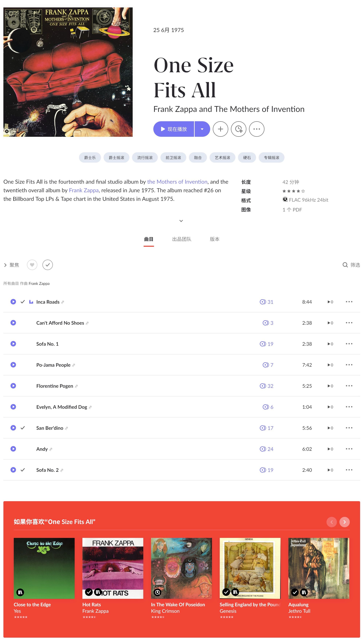
Task: Toggle the favorites heart filter
Action: point(32,265)
